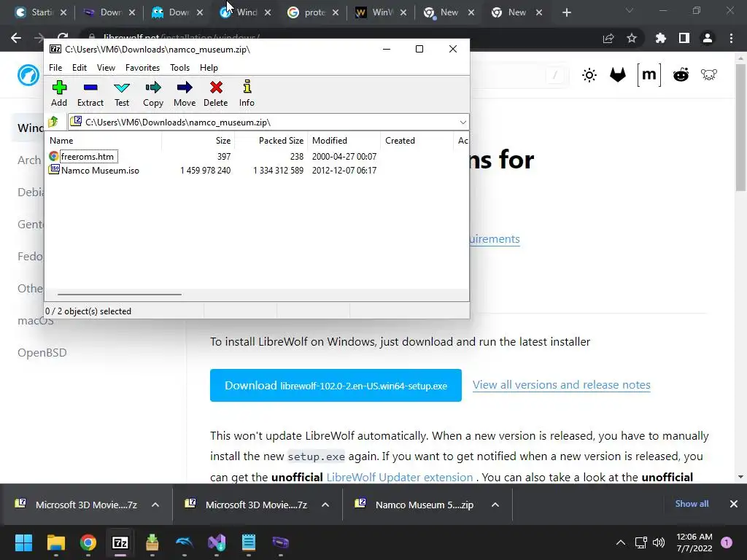Open the Favorites menu
The image size is (747, 560).
(x=142, y=68)
